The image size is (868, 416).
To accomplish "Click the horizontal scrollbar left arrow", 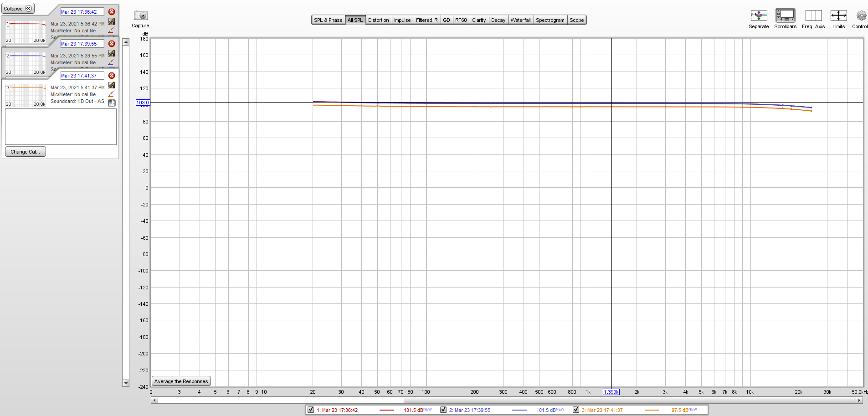I will (154, 400).
